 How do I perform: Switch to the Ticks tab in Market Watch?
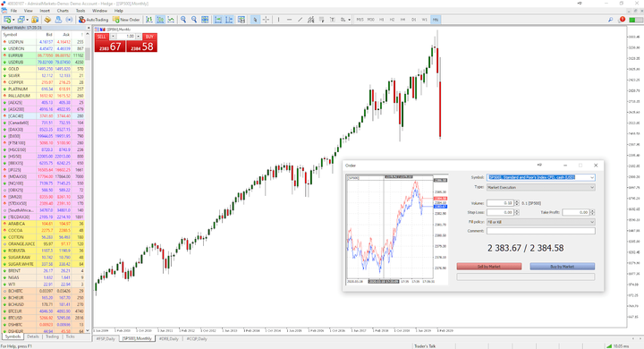71,336
